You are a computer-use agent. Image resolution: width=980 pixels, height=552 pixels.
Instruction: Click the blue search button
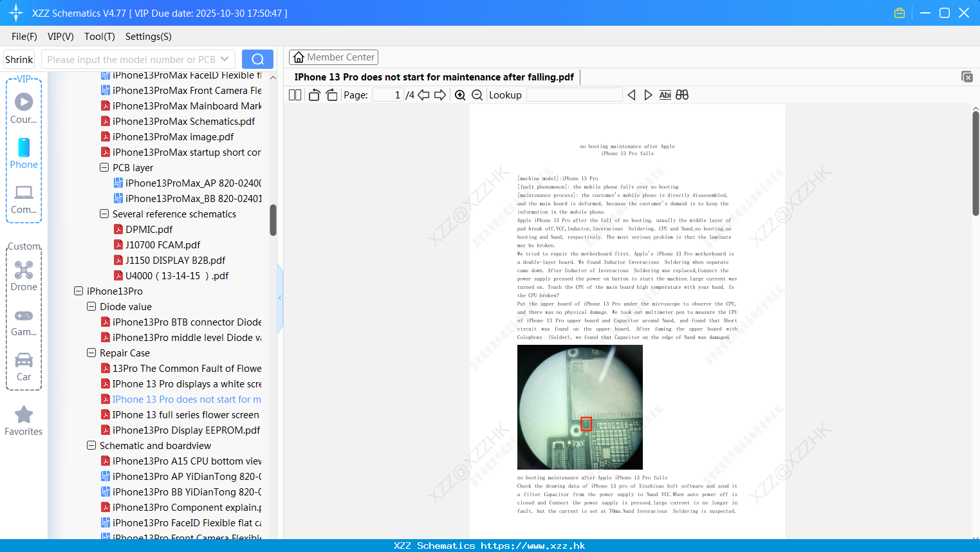[257, 59]
